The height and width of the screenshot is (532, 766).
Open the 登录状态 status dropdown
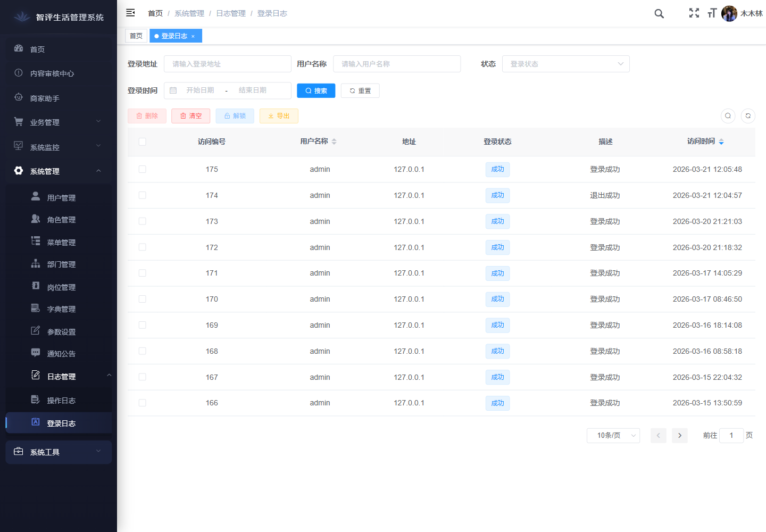[565, 64]
